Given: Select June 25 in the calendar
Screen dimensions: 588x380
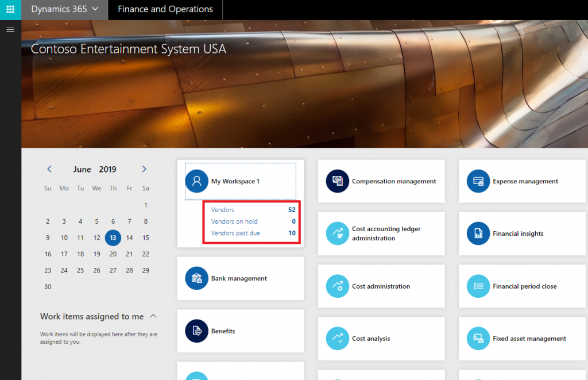Looking at the screenshot, I should (80, 270).
